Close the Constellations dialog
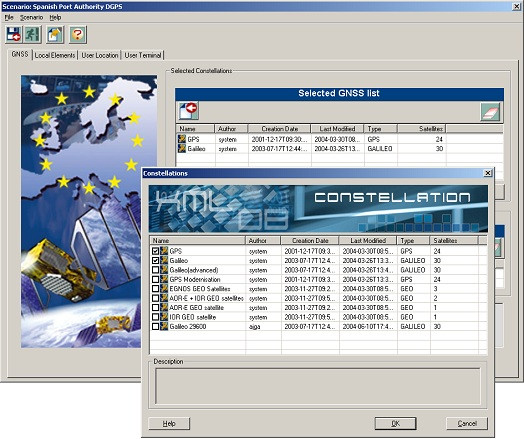Image resolution: width=524 pixels, height=439 pixels. [x=488, y=173]
